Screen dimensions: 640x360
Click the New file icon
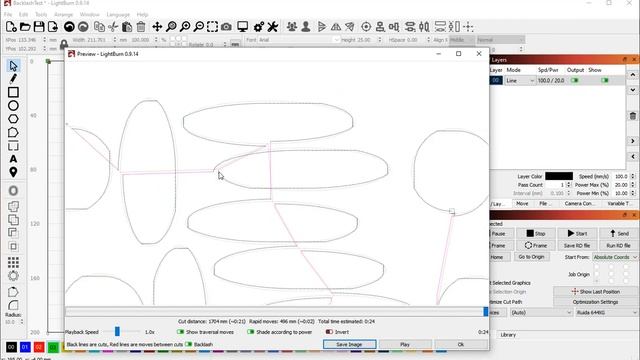click(11, 27)
